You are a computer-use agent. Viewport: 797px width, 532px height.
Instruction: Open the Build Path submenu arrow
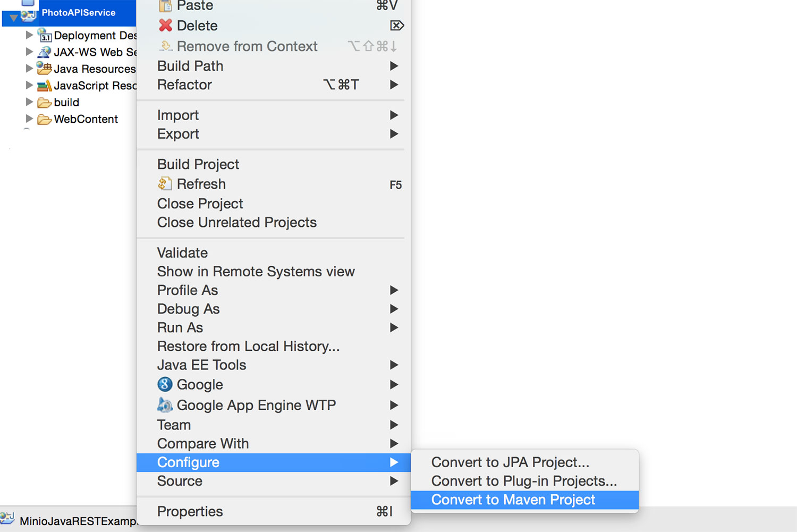394,66
